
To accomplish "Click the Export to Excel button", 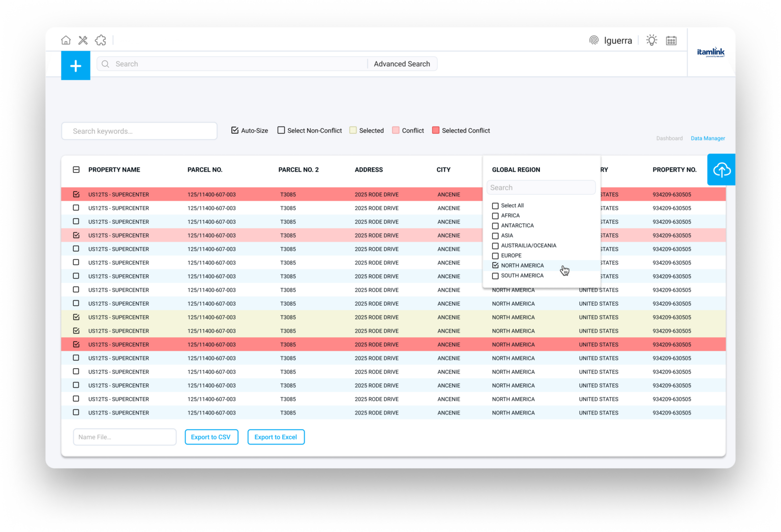I will [x=276, y=437].
